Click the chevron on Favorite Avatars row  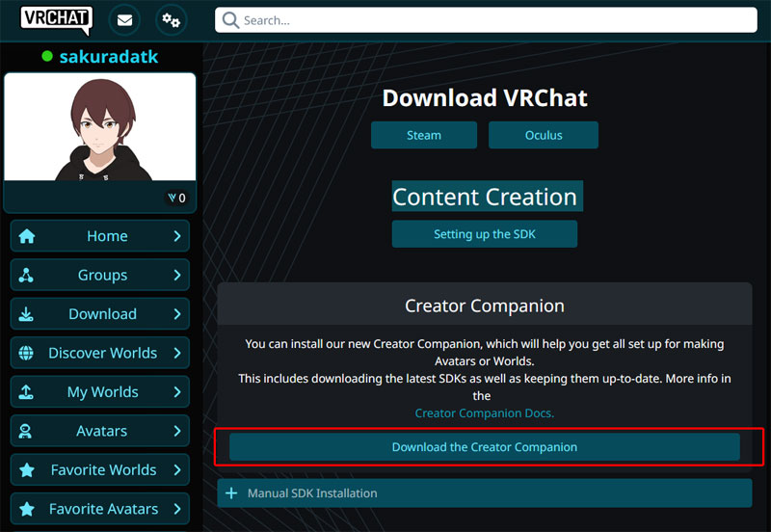pyautogui.click(x=177, y=509)
